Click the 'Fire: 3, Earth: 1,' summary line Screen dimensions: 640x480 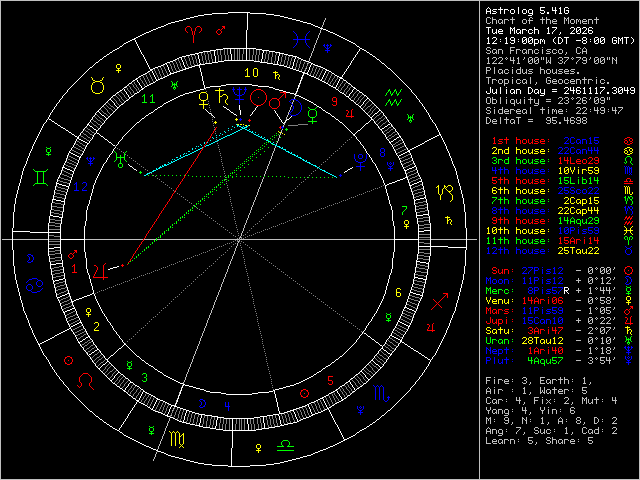coord(539,381)
